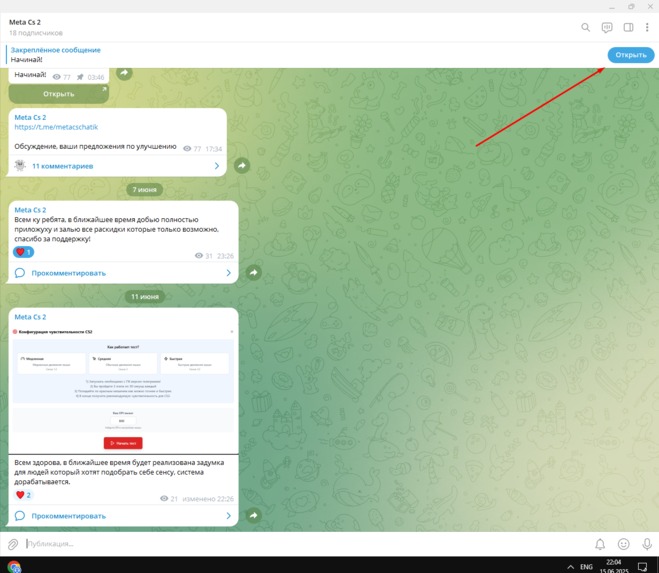Forward the Всем ку ребята post
This screenshot has height=573, width=659.
coord(253,272)
